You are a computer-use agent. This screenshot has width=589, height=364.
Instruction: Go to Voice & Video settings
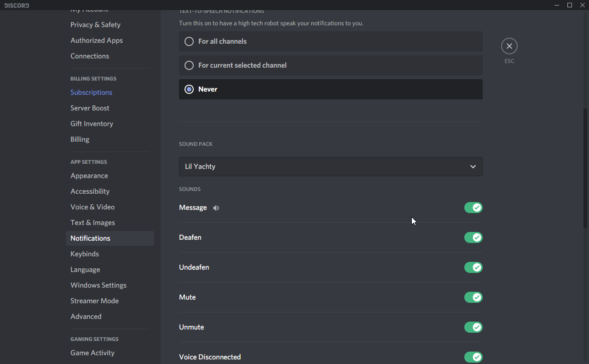click(92, 207)
